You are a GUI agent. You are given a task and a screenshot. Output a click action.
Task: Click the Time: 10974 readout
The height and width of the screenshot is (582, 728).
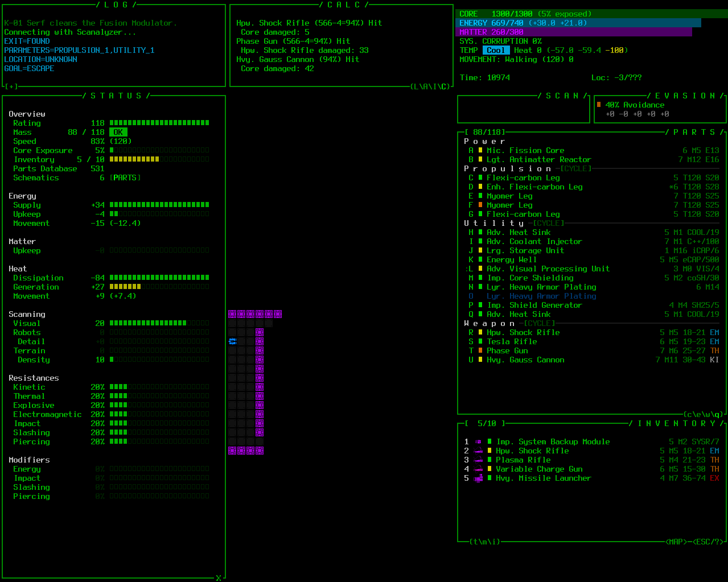[485, 77]
